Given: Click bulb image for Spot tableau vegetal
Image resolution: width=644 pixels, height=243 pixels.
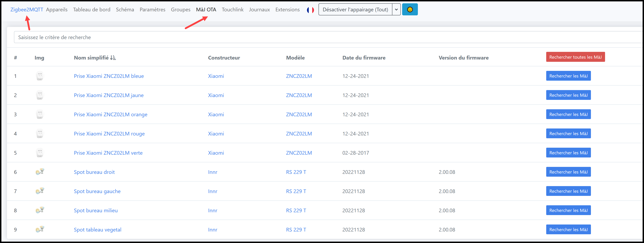Looking at the screenshot, I should click(x=40, y=229).
